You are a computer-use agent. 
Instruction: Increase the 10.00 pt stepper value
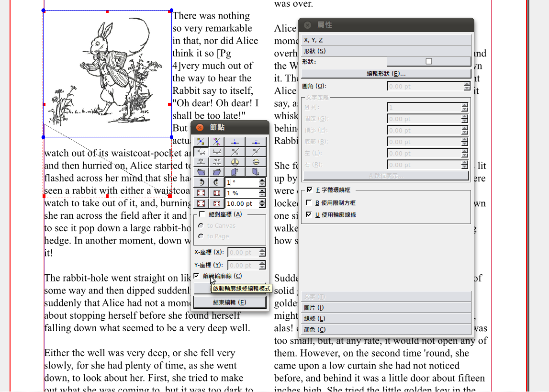[x=262, y=201]
